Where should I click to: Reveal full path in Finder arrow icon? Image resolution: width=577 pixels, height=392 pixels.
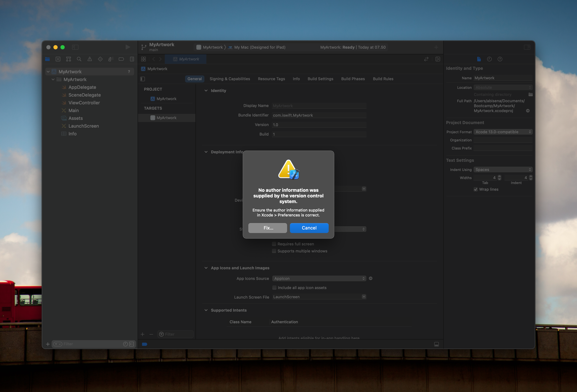(528, 111)
